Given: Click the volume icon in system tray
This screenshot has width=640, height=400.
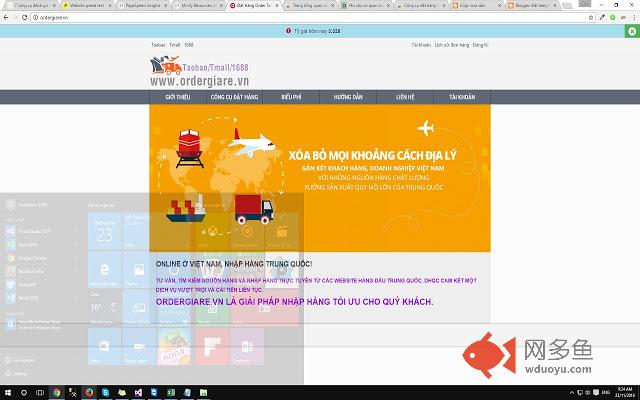Looking at the screenshot, I should click(588, 393).
